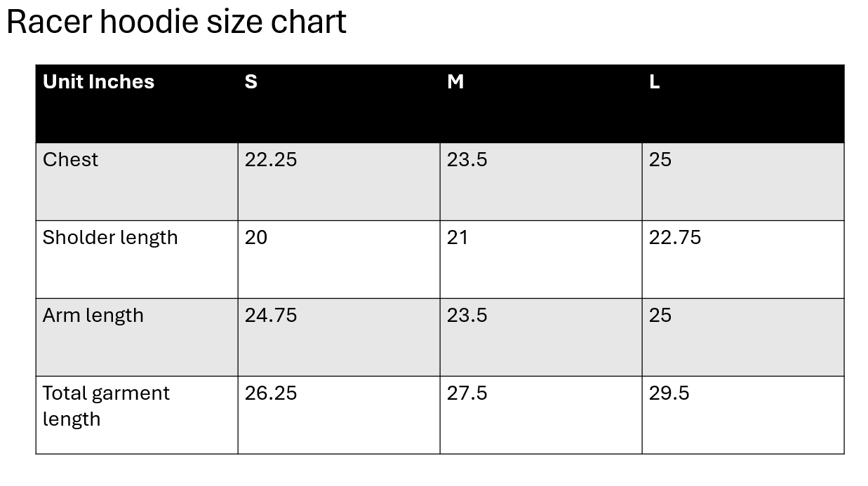Select the Chest row label cell
Viewport: 868px width, 486px height.
click(x=70, y=160)
